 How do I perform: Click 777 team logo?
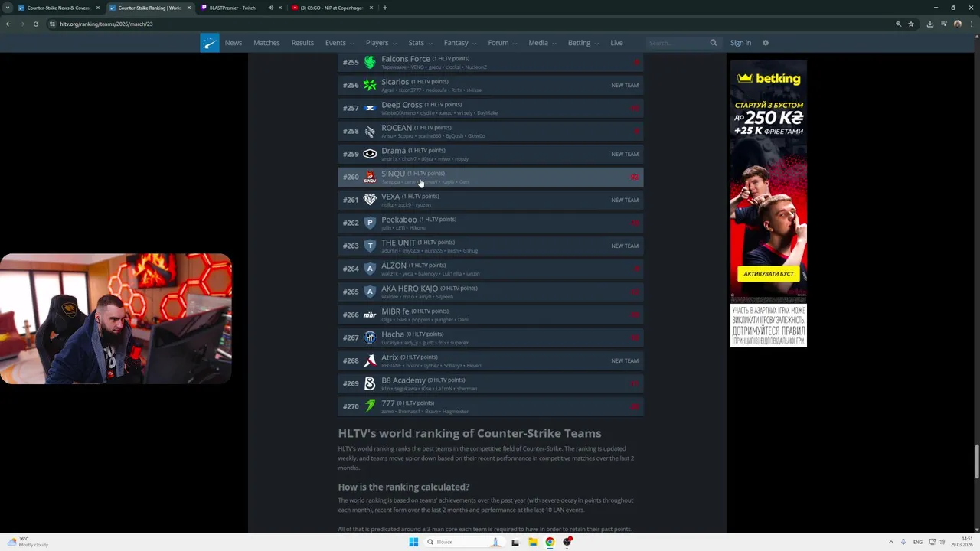[x=370, y=406]
